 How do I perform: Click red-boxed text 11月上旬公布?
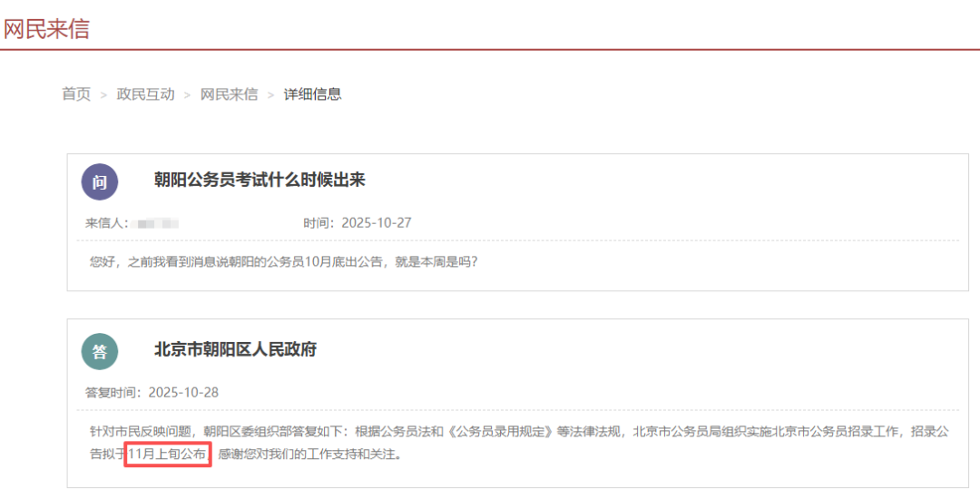click(168, 454)
